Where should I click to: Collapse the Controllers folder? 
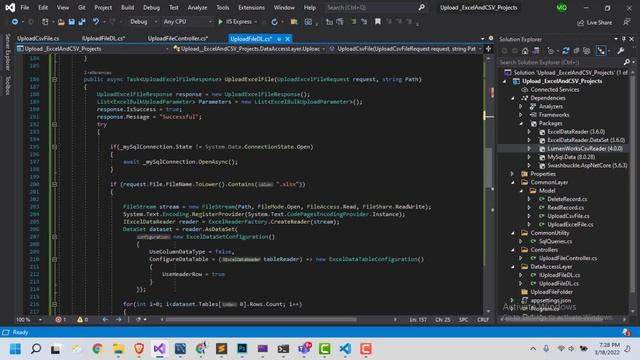513,250
